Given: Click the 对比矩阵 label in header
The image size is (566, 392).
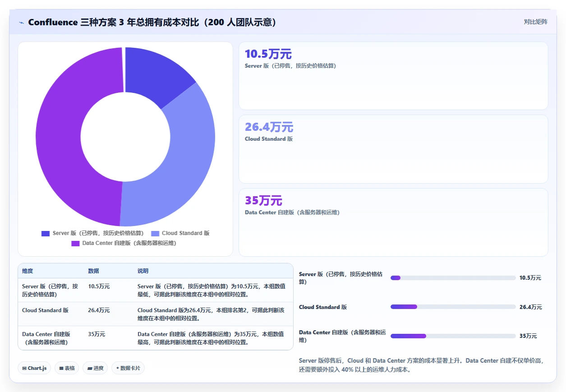Looking at the screenshot, I should point(536,22).
